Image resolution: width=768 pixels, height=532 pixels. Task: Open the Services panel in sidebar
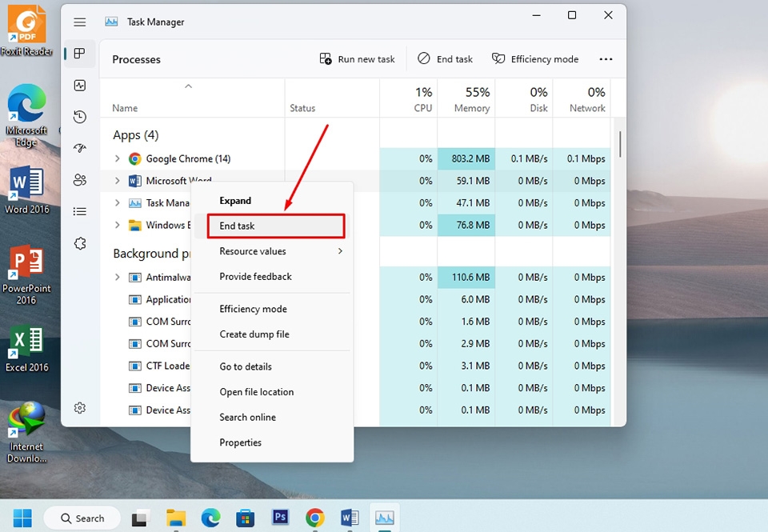pos(79,243)
